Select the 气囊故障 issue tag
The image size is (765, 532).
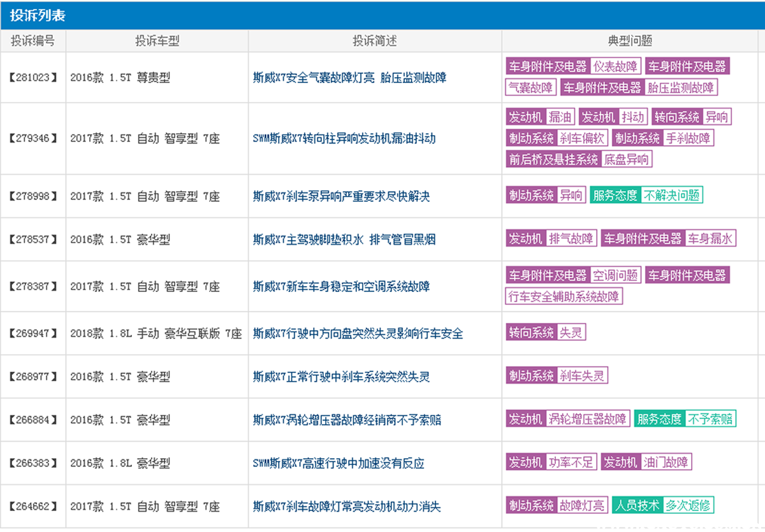(x=530, y=87)
